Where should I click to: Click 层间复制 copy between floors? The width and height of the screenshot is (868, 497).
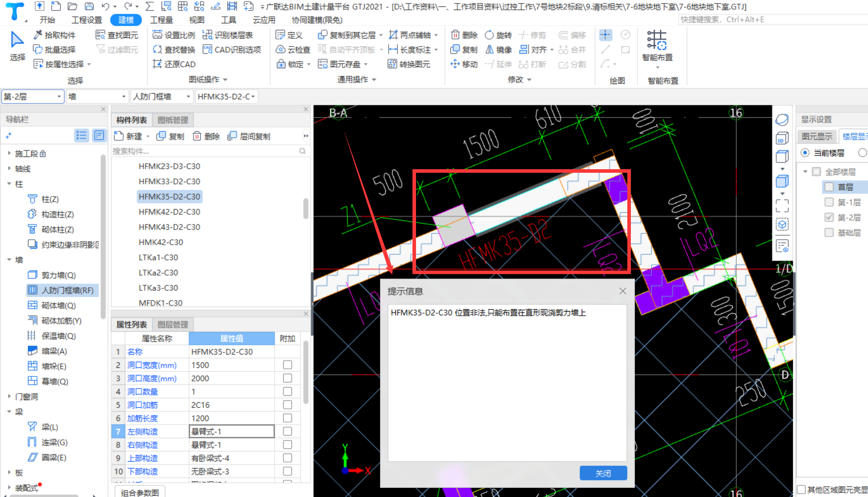coord(249,136)
